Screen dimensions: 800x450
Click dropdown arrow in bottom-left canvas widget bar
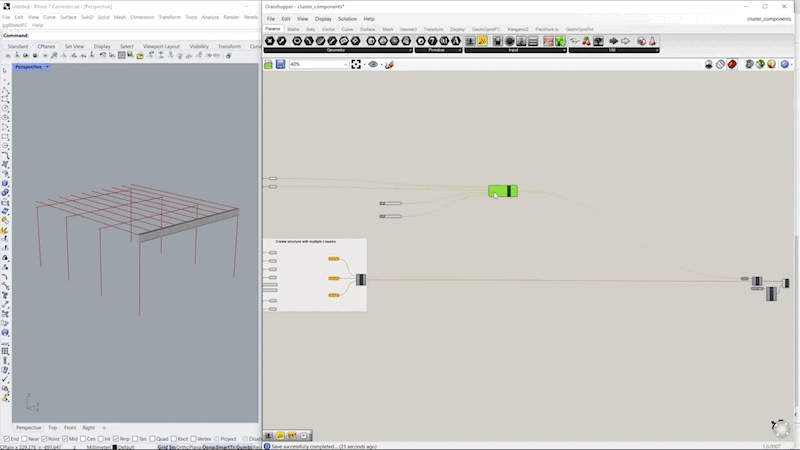[304, 436]
